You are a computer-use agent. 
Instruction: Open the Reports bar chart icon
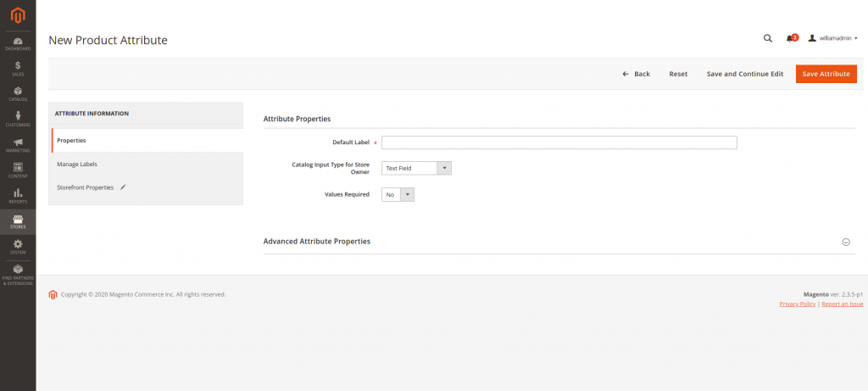pyautogui.click(x=18, y=195)
